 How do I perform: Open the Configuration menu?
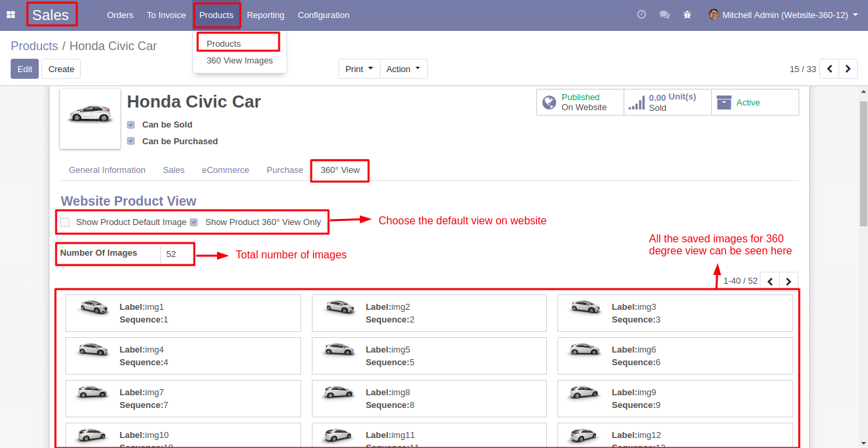(x=323, y=15)
